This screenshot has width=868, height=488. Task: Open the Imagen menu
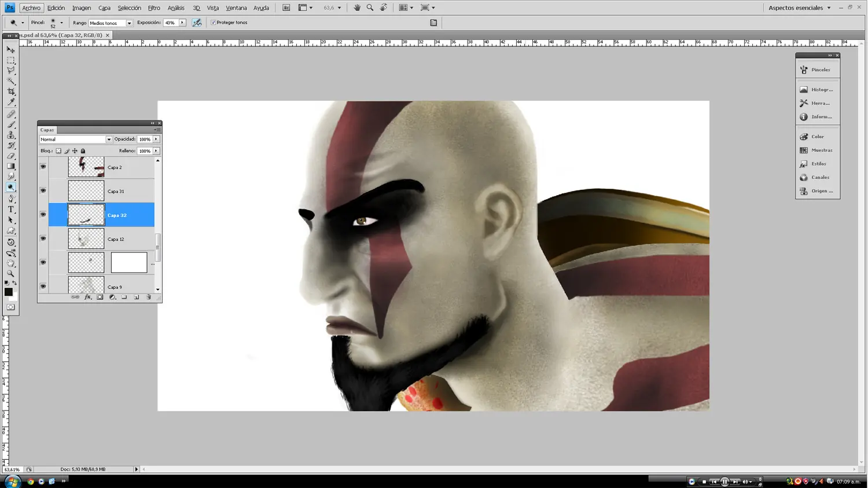[x=82, y=8]
